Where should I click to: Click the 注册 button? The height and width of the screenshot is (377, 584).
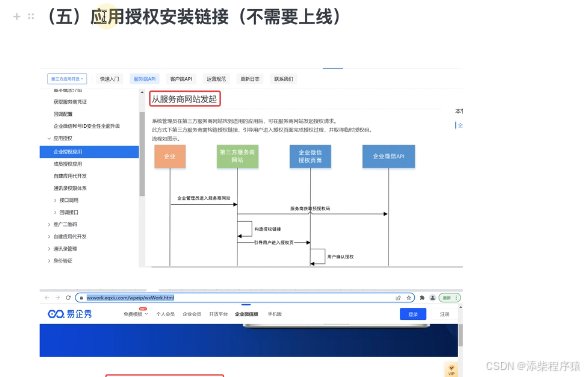pyautogui.click(x=445, y=314)
